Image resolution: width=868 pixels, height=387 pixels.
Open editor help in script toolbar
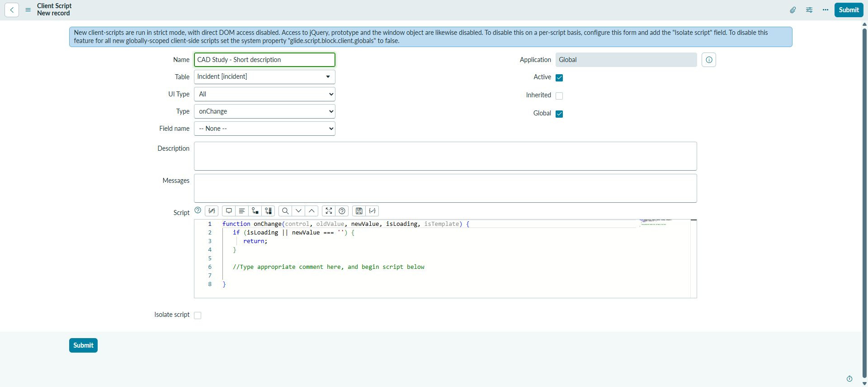pyautogui.click(x=342, y=211)
